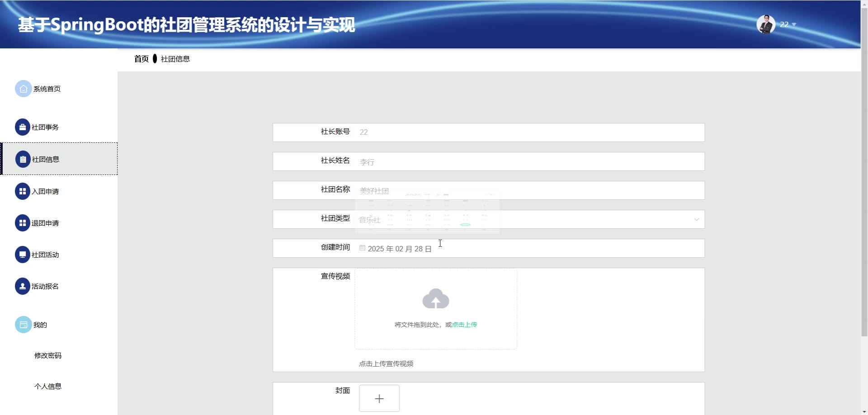This screenshot has height=415, width=868.
Task: Click the cloud upload icon
Action: 436,299
